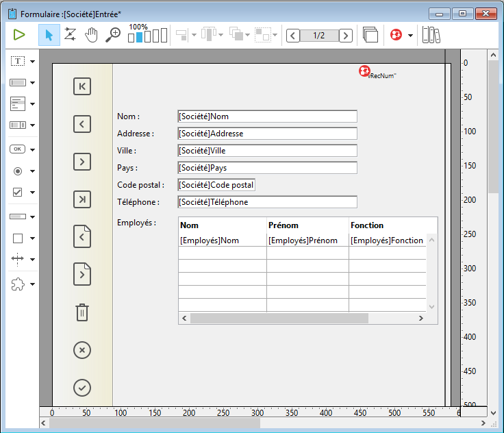Activate the entry order tool
The image size is (504, 433).
click(x=70, y=35)
